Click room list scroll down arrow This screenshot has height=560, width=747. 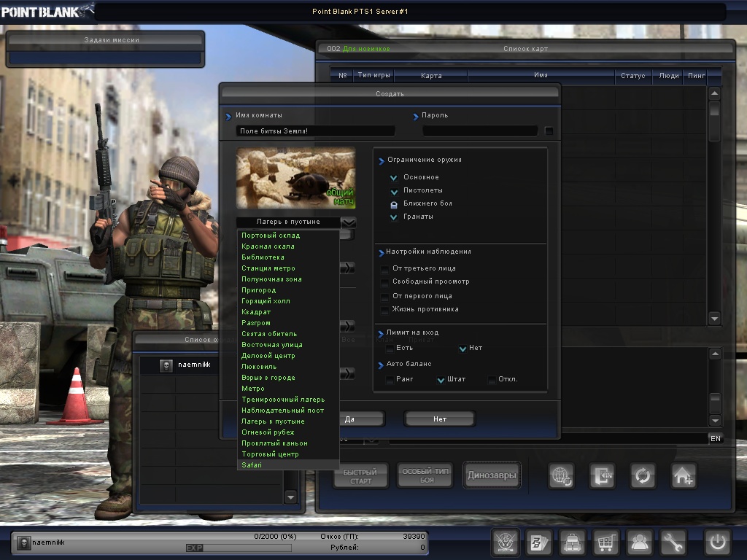[714, 319]
